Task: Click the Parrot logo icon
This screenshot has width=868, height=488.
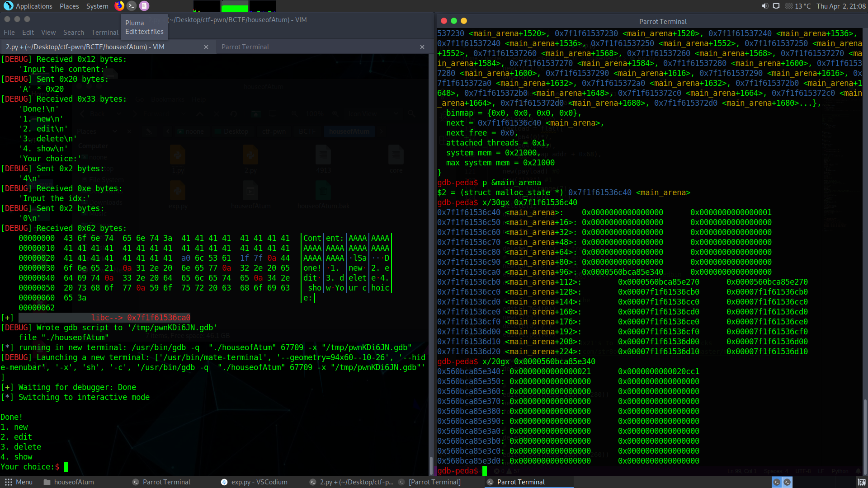Action: tap(8, 6)
